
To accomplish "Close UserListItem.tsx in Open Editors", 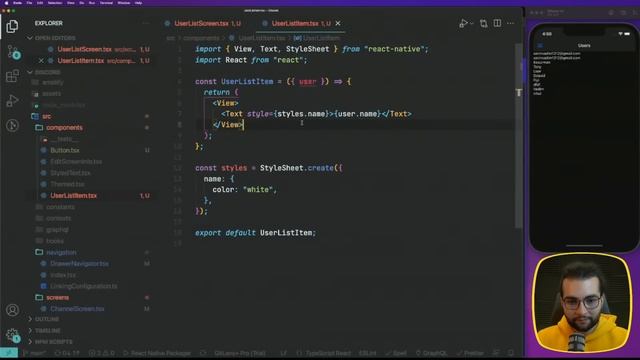I will (41, 61).
